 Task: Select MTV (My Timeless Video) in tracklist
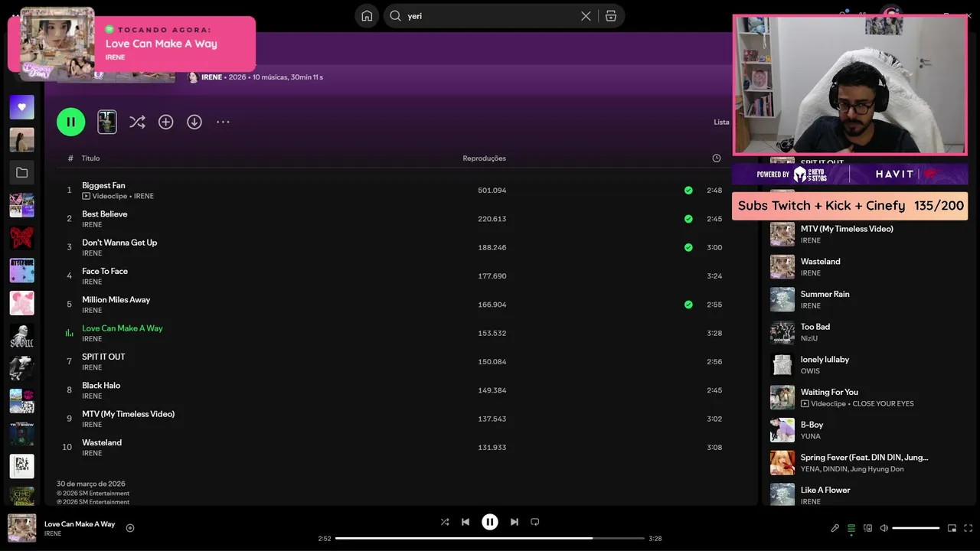click(x=129, y=414)
